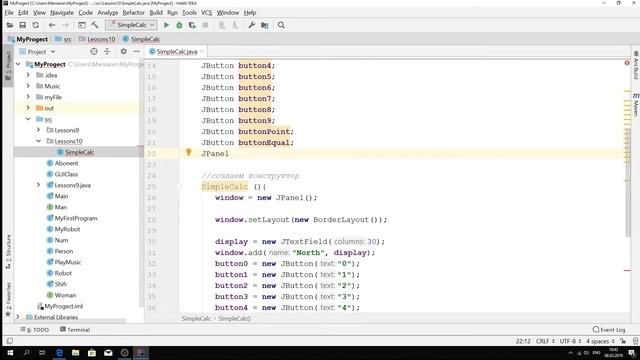Viewport: 640px width, 360px height.
Task: Click the Back navigation arrow
Action: click(x=52, y=25)
